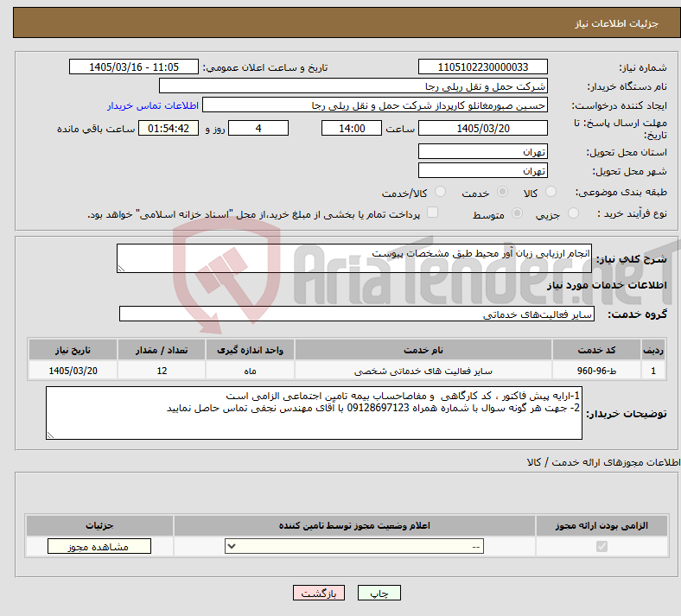This screenshot has width=681, height=616.
Task: Select the کالا radio button
Action: pos(551,192)
